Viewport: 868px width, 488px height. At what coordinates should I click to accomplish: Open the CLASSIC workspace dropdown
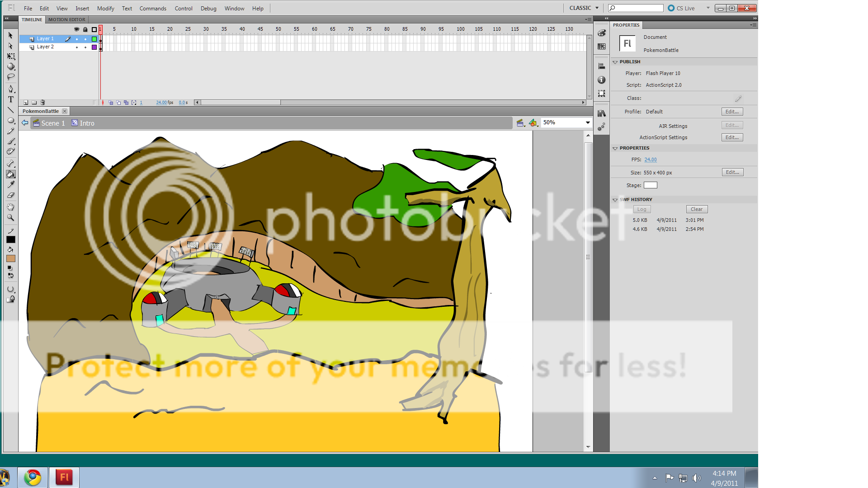tap(584, 8)
